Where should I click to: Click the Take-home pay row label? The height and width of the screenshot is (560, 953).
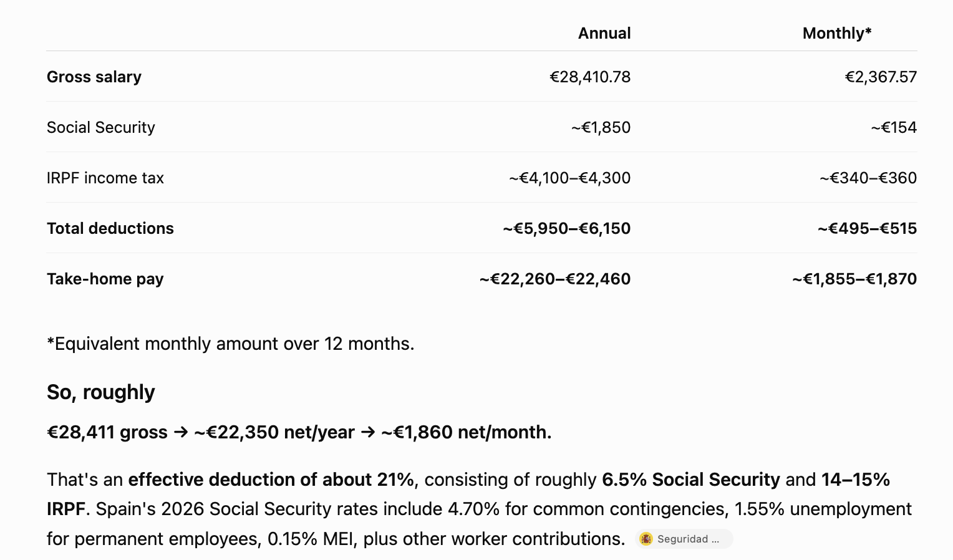point(105,279)
